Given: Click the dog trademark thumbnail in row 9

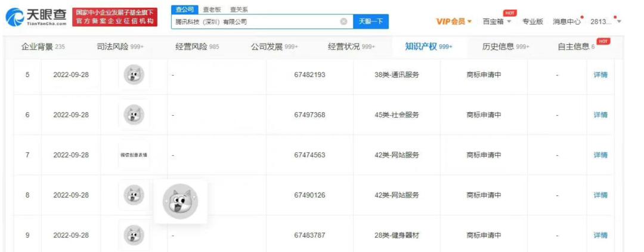Looking at the screenshot, I should pyautogui.click(x=134, y=235).
